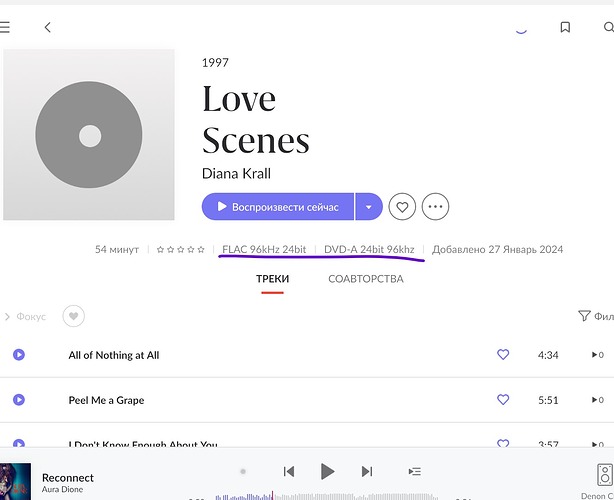Open the hamburger navigation menu

[x=5, y=28]
